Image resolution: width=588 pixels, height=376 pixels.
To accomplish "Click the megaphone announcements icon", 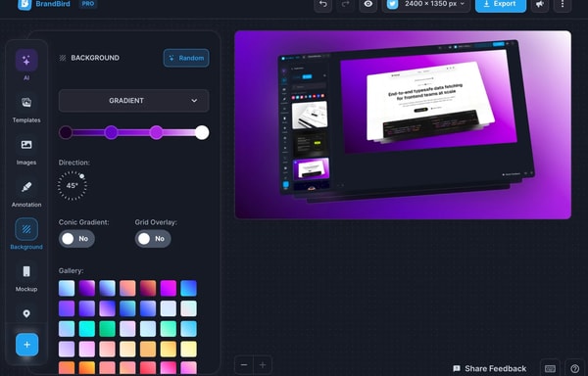I will (540, 4).
